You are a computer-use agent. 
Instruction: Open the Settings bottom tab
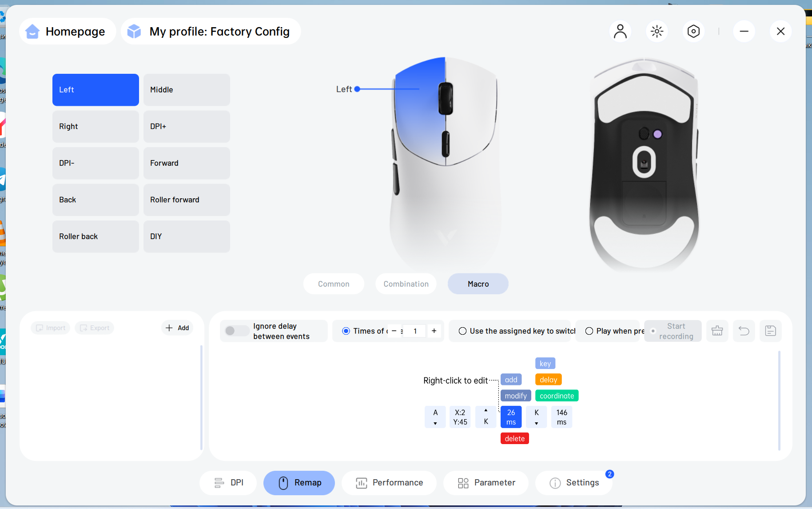point(574,483)
